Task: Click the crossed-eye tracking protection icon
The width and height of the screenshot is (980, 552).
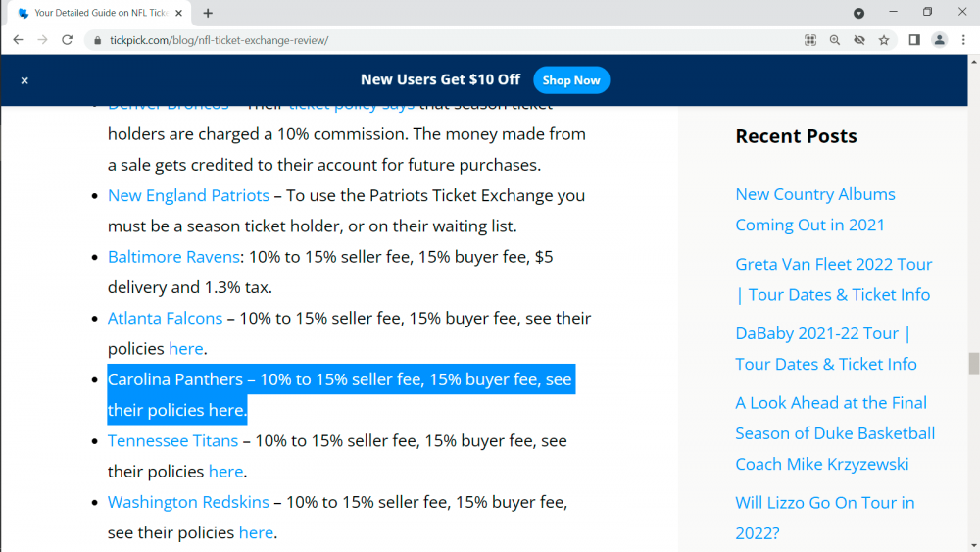Action: (859, 40)
